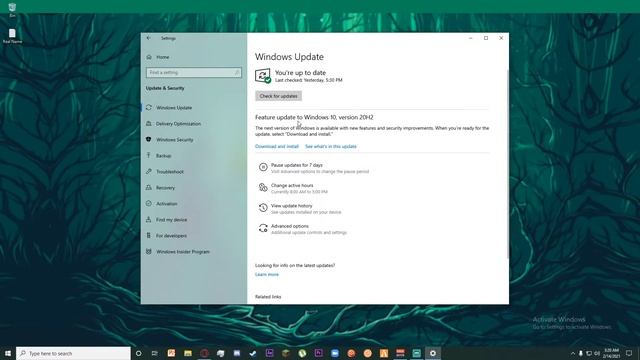Click the Windows Security shield icon
This screenshot has height=360, width=640.
[149, 140]
